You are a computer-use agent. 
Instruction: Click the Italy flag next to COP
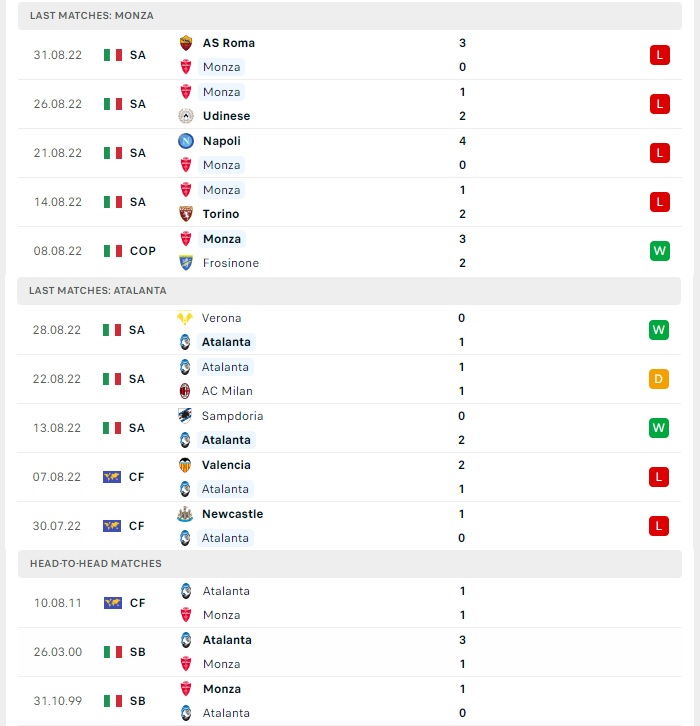(113, 251)
